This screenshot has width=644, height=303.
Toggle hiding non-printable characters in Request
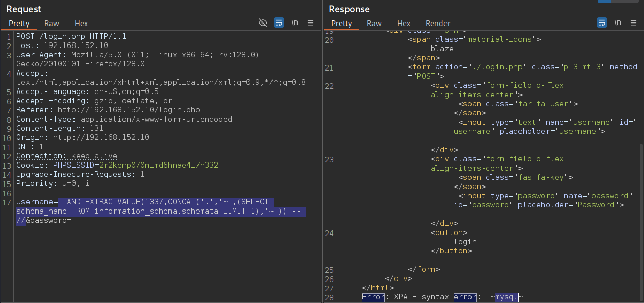[x=263, y=23]
